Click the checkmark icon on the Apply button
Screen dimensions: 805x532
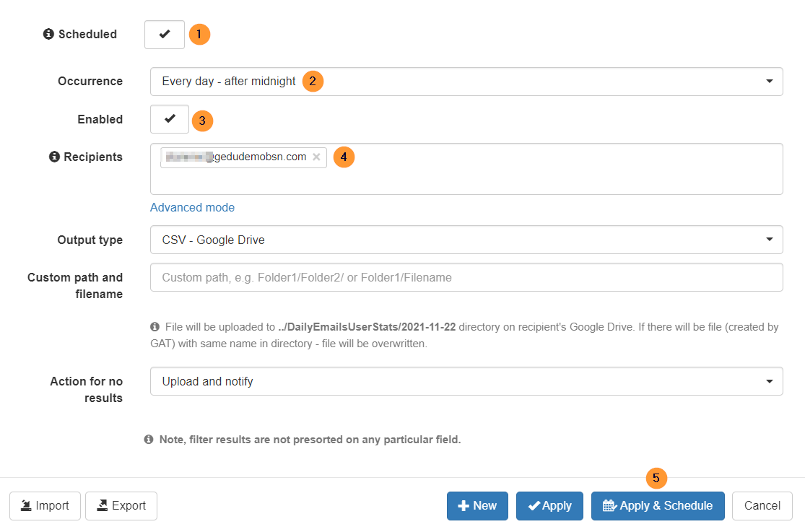click(534, 505)
